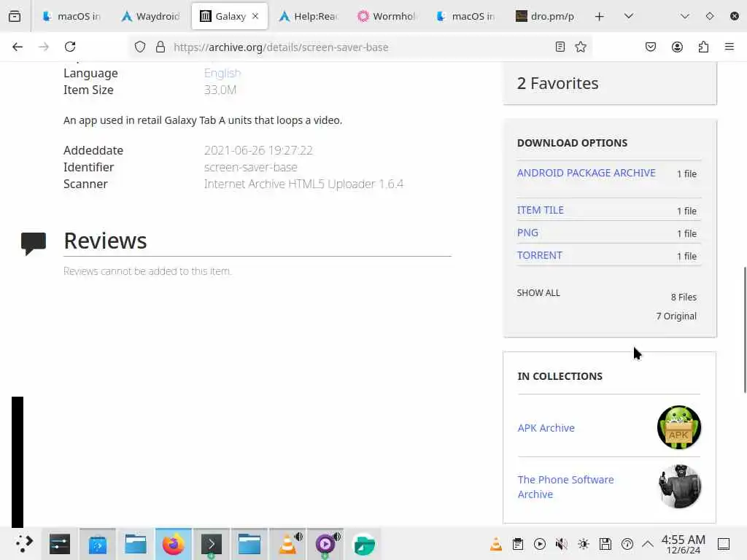
Task: Open the ITEM TILE download link
Action: [541, 210]
